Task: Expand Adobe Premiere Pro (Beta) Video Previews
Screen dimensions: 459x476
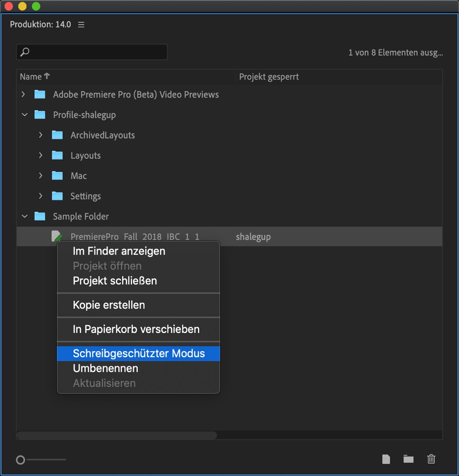Action: pyautogui.click(x=23, y=94)
